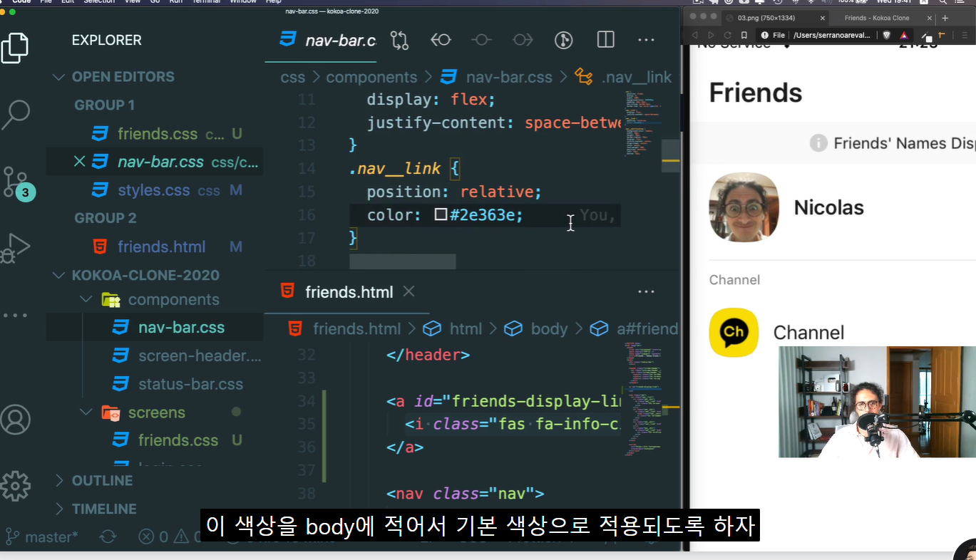Open a new browser tab with plus

[945, 18]
